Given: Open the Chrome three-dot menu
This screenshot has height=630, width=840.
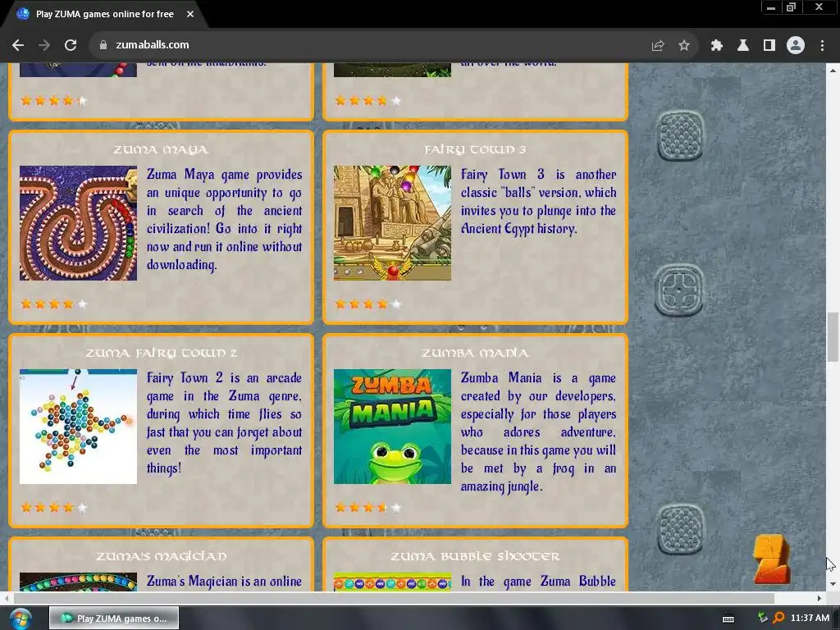Looking at the screenshot, I should (x=822, y=46).
